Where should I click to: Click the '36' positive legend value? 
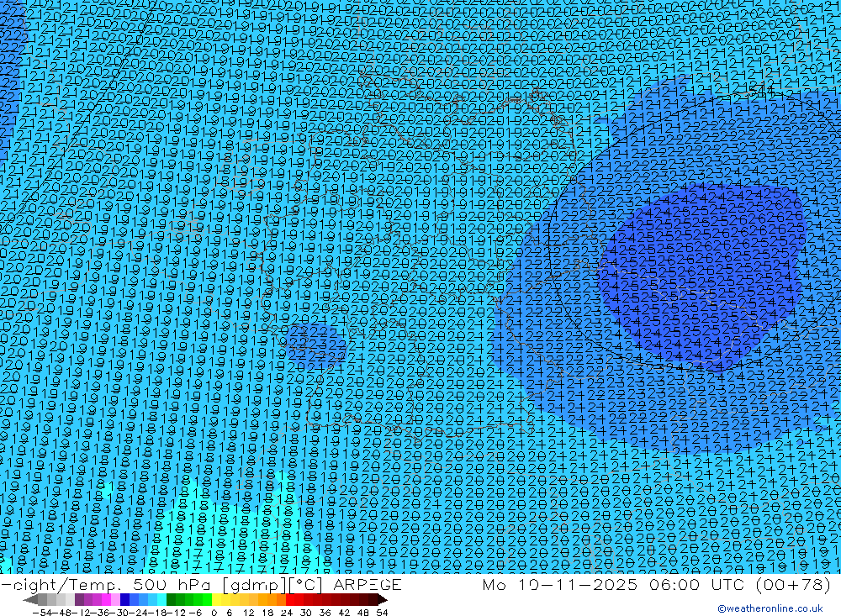(x=325, y=613)
